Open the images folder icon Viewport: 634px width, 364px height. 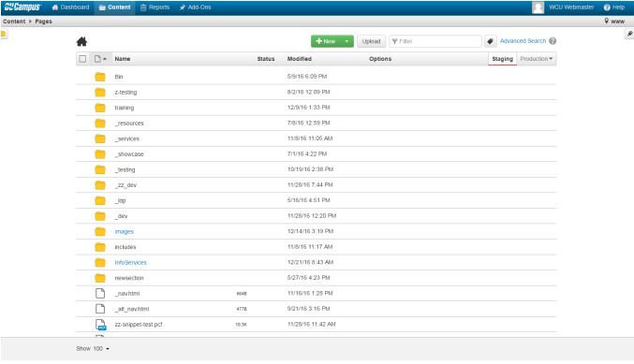(x=100, y=231)
